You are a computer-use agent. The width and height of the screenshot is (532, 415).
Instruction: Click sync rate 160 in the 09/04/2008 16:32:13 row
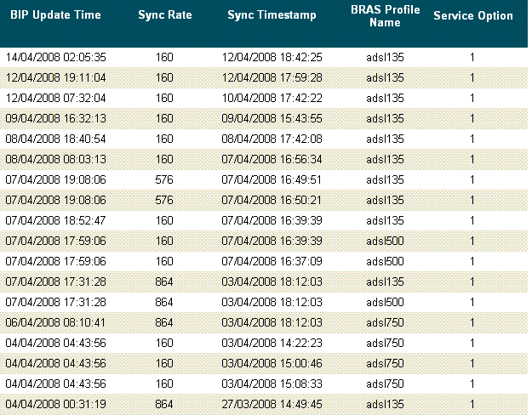point(164,118)
